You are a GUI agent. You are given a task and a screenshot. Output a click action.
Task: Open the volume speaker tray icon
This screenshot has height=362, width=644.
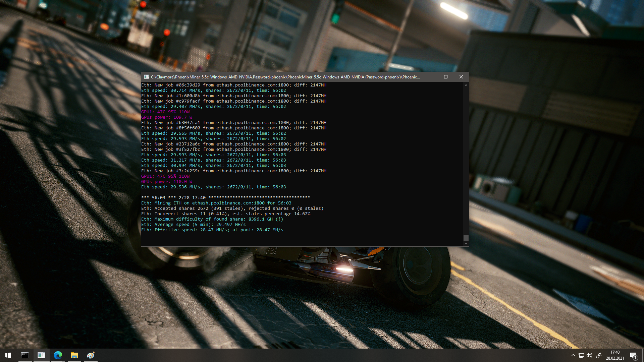(x=589, y=355)
